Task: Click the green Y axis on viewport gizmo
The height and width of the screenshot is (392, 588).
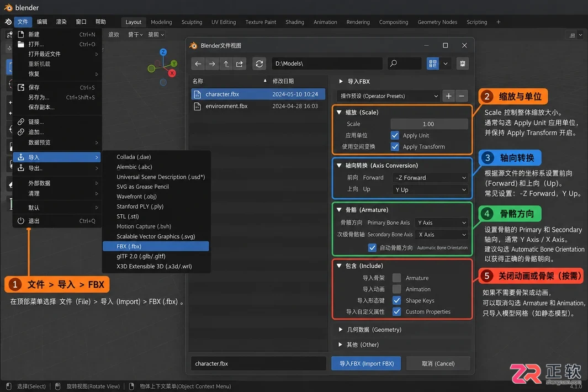Action: 174,63
